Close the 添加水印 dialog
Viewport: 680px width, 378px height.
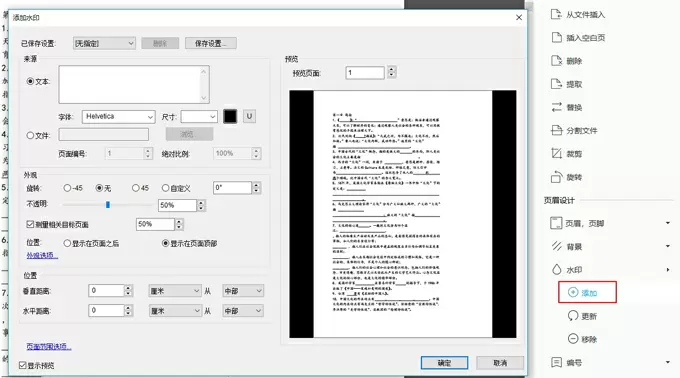pyautogui.click(x=519, y=17)
